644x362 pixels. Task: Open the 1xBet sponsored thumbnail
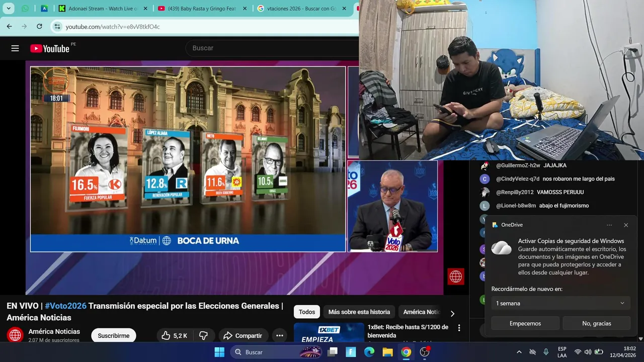pyautogui.click(x=329, y=332)
